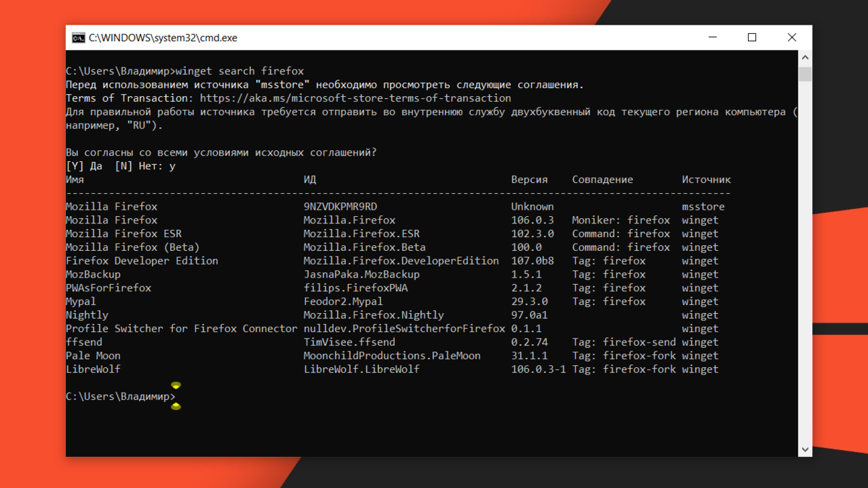Click the name 'Pale Moon'

pyautogui.click(x=93, y=356)
